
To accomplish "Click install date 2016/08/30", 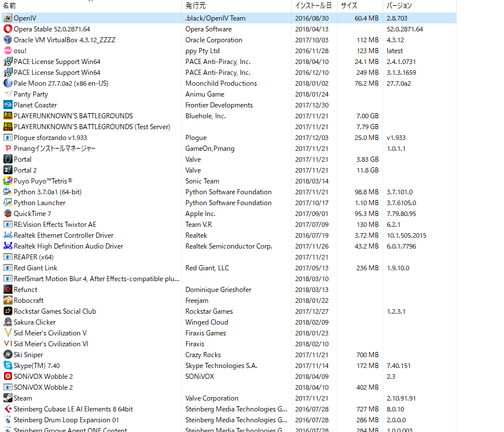I will (x=312, y=18).
